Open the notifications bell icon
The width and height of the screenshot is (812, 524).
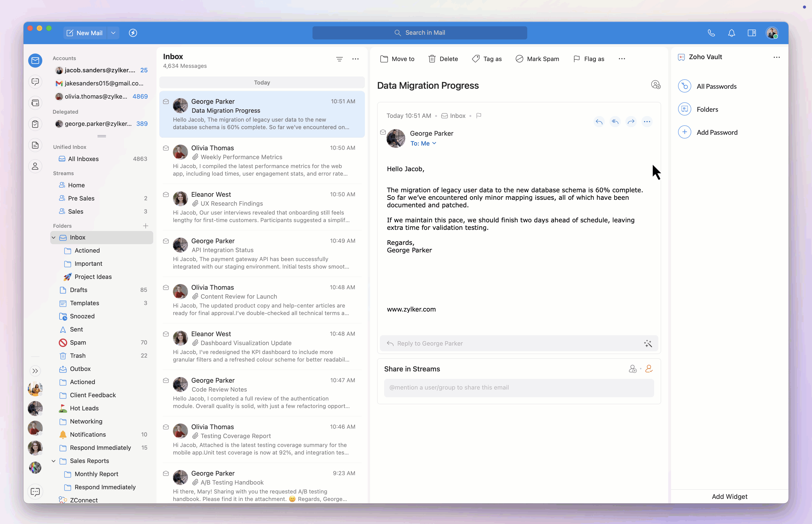[x=731, y=33]
